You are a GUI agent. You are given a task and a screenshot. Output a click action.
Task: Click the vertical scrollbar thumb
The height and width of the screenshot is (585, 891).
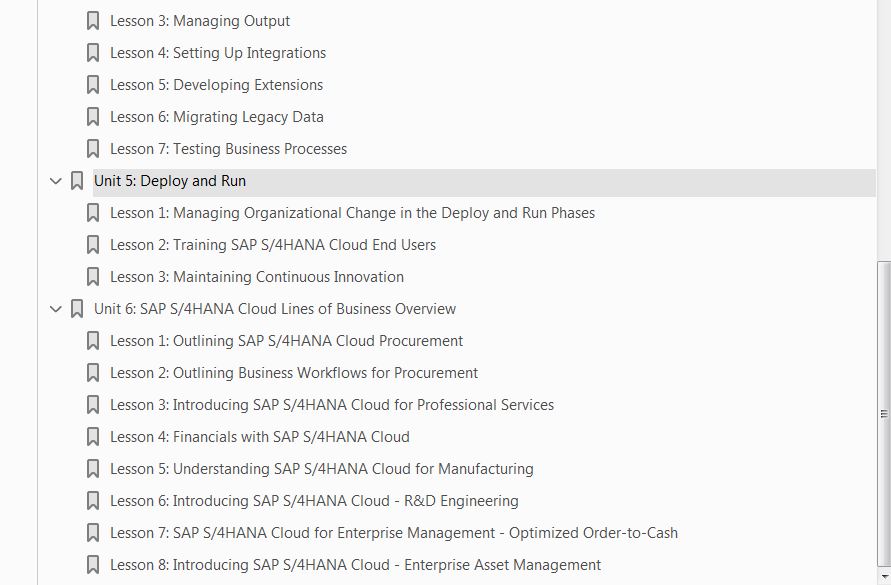884,414
